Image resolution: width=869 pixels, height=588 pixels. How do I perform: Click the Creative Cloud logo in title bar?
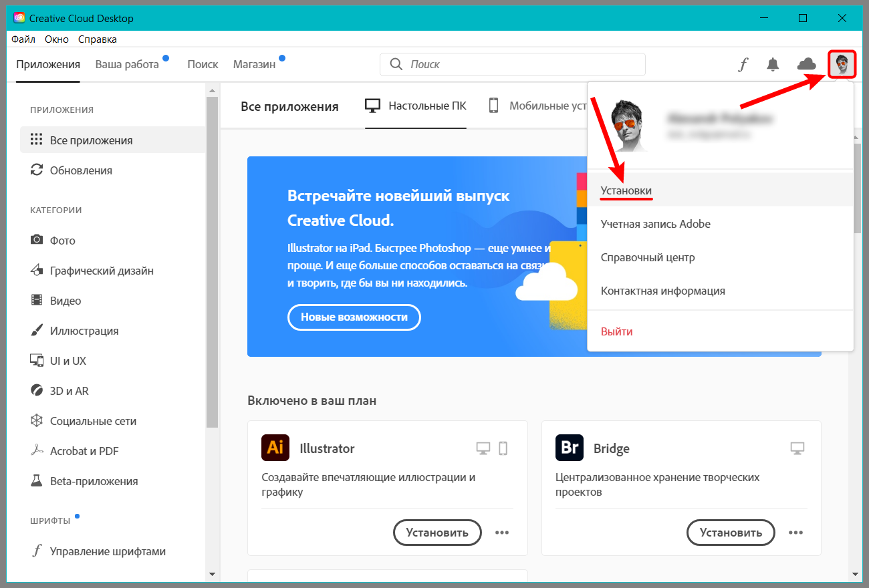tap(19, 18)
